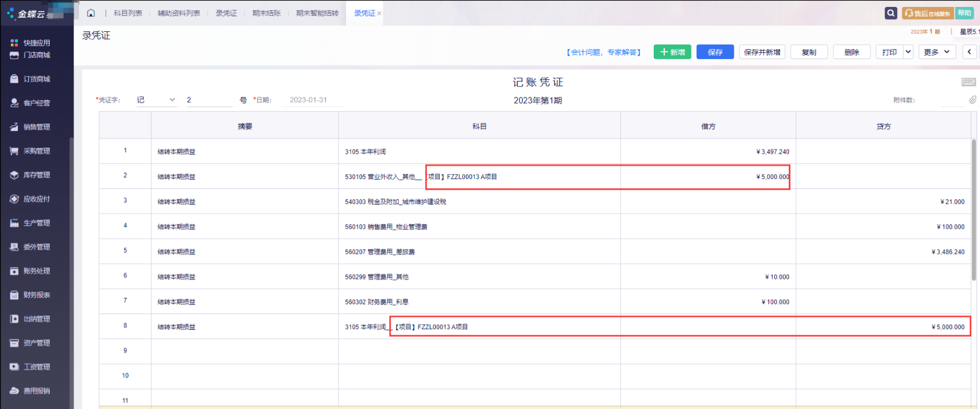Click the keyboard shortcut icon
This screenshot has height=409, width=980.
point(968,82)
